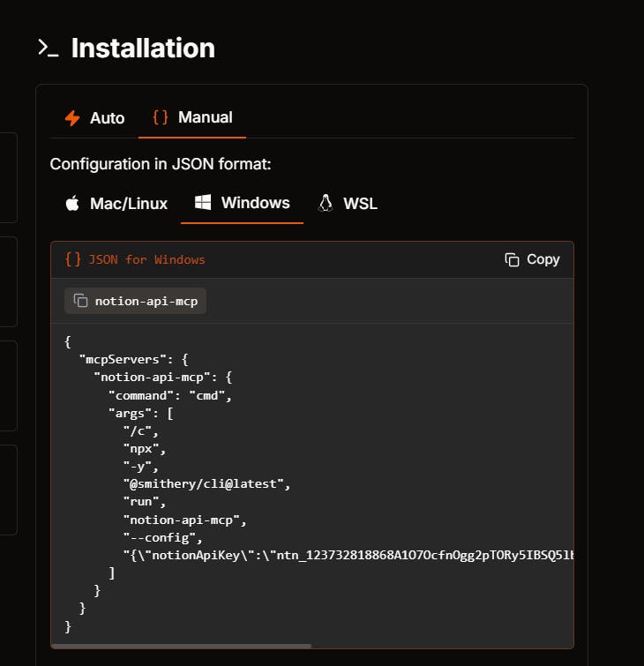Select the Manual installation tab

pyautogui.click(x=192, y=117)
